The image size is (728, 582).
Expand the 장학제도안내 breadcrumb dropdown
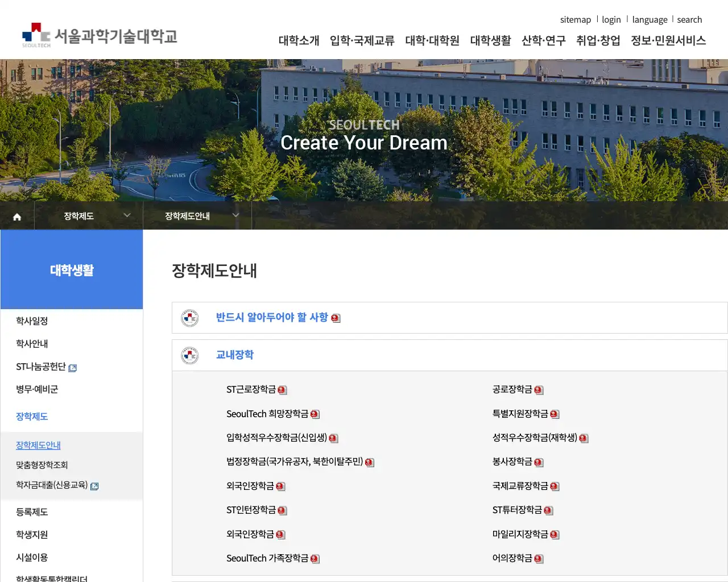pyautogui.click(x=235, y=215)
